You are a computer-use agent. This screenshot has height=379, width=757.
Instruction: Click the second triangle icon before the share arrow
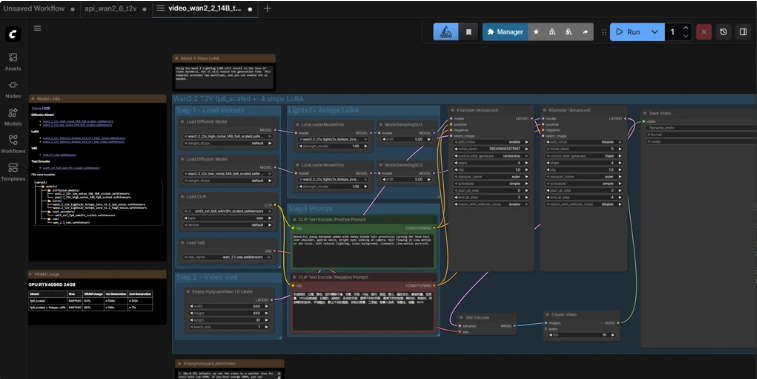pyautogui.click(x=569, y=32)
